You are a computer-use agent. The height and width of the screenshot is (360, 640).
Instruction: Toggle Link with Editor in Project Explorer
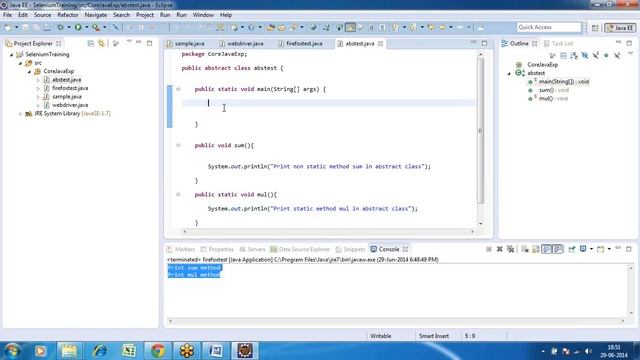101,43
